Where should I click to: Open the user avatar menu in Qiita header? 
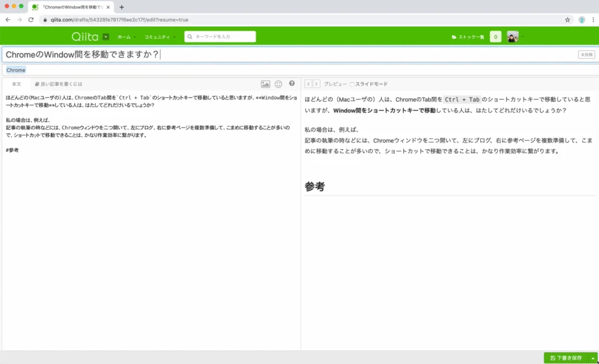click(515, 37)
